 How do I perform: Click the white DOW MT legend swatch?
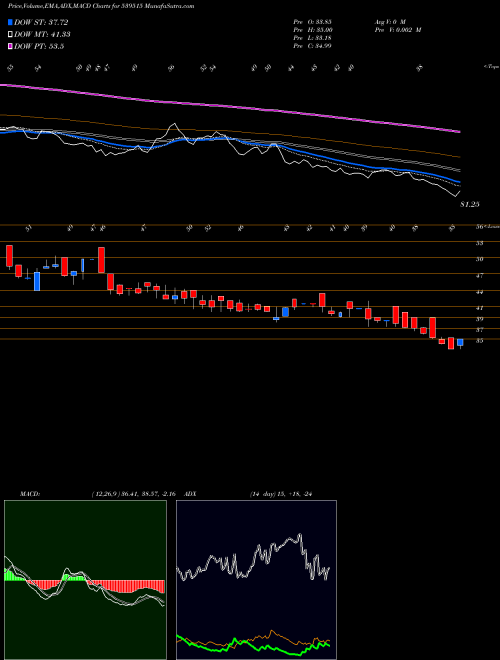pyautogui.click(x=11, y=35)
